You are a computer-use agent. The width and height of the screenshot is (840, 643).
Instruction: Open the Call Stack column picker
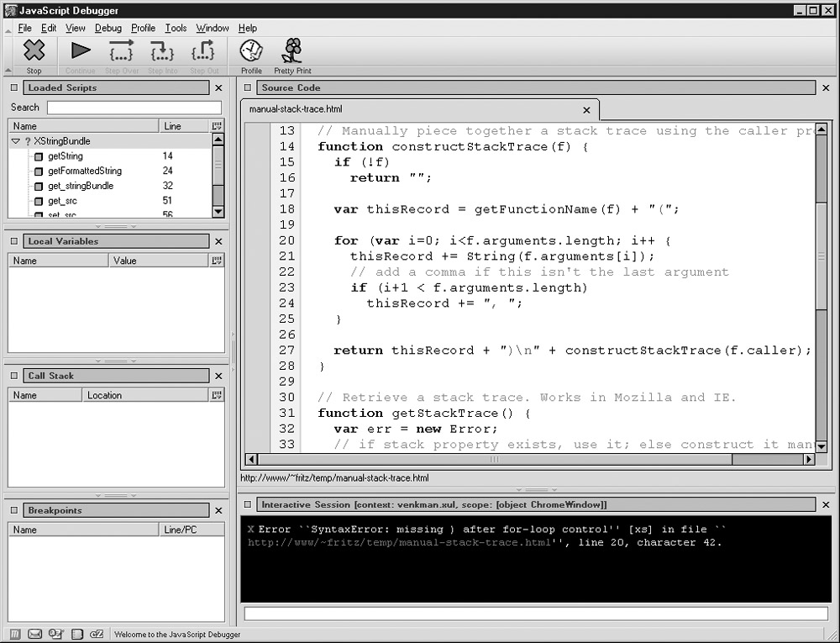pos(218,395)
